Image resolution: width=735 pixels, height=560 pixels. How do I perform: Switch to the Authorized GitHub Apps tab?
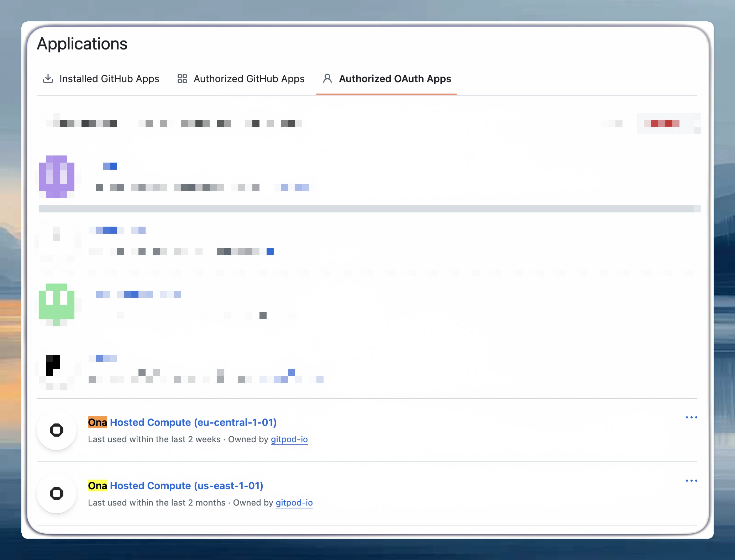pos(248,79)
